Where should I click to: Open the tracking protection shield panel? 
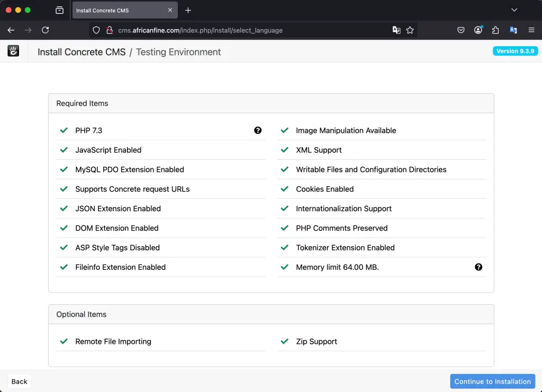tap(96, 30)
